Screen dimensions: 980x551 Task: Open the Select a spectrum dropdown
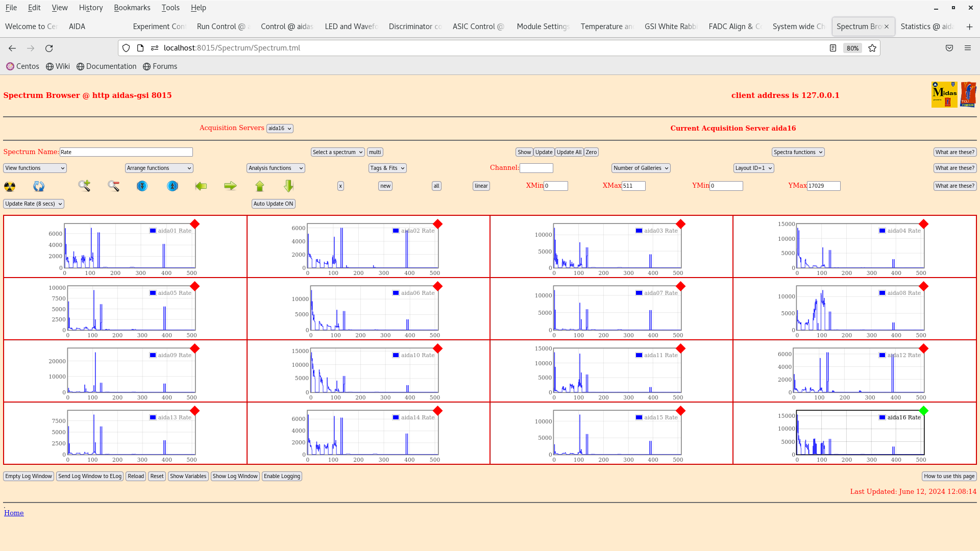point(337,152)
